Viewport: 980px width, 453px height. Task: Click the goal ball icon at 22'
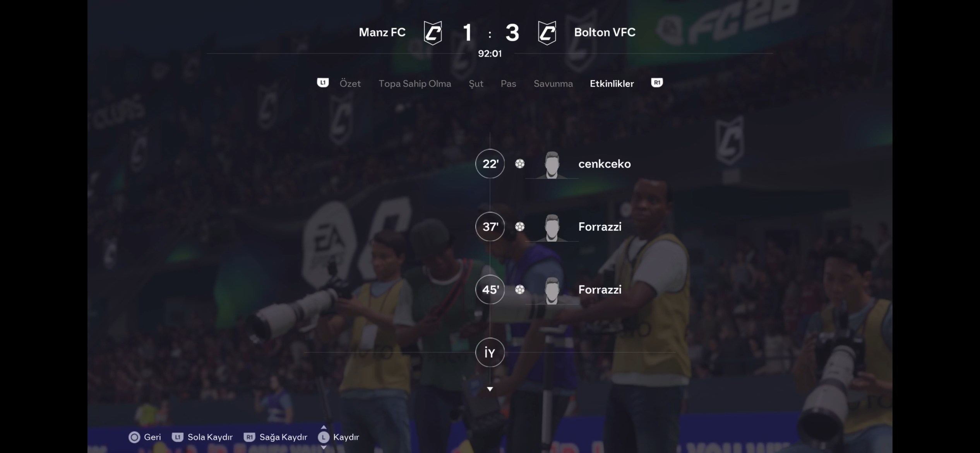tap(520, 164)
